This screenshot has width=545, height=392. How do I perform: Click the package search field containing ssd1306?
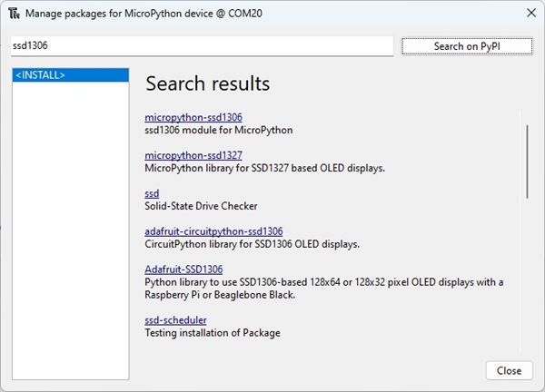click(202, 46)
